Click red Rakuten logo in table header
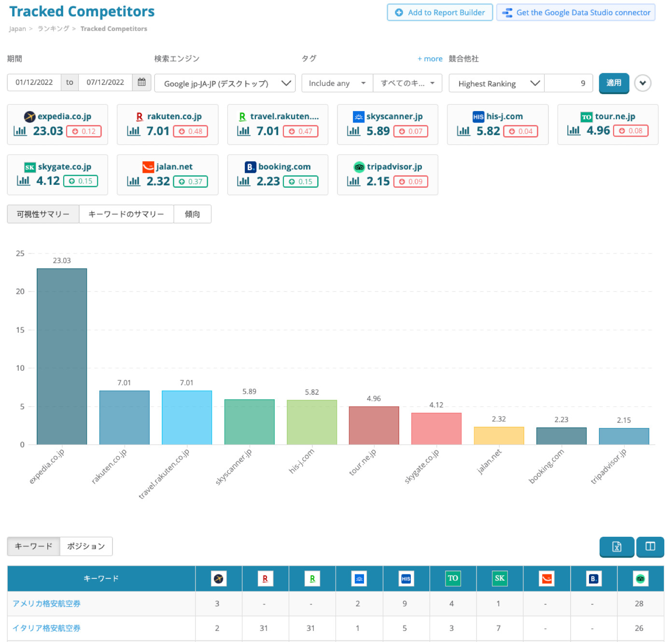 tap(265, 578)
